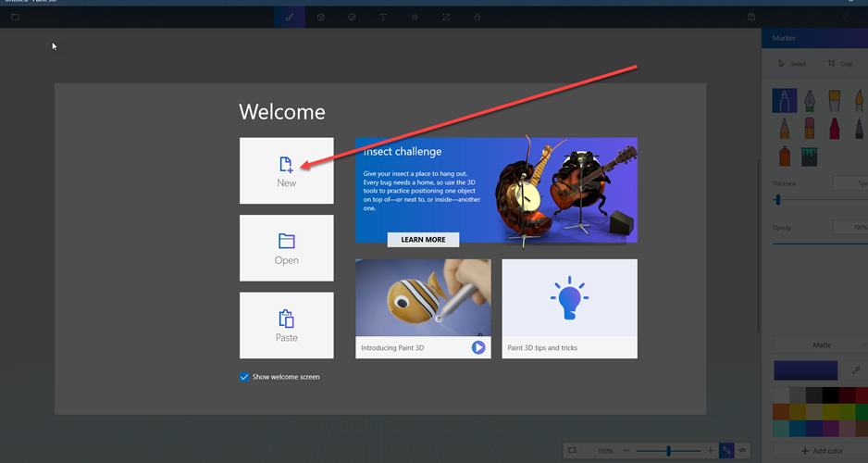This screenshot has height=463, width=868.
Task: Choose the black color swatch
Action: click(830, 395)
